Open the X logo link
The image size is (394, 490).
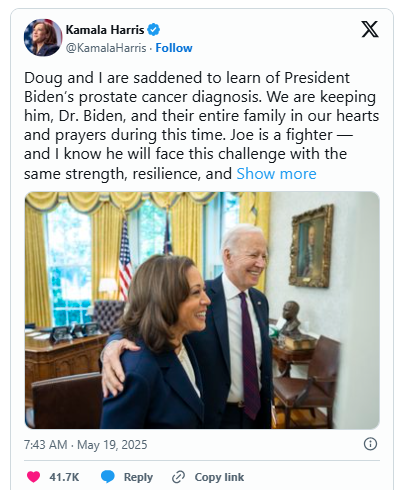pos(370,29)
